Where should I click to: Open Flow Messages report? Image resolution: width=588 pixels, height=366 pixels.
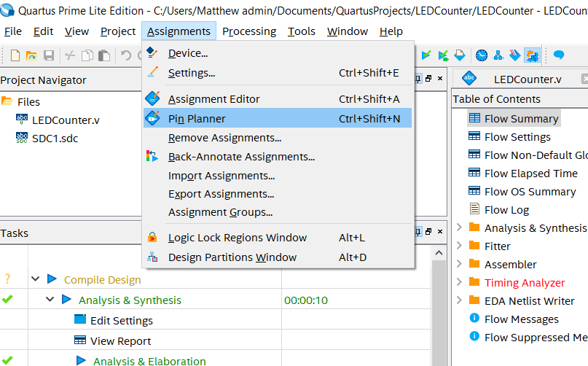click(x=521, y=319)
